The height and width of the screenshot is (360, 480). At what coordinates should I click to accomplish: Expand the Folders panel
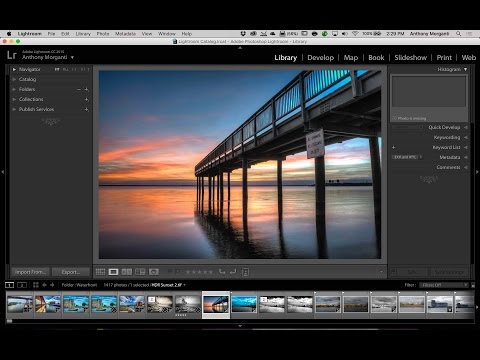click(x=14, y=89)
